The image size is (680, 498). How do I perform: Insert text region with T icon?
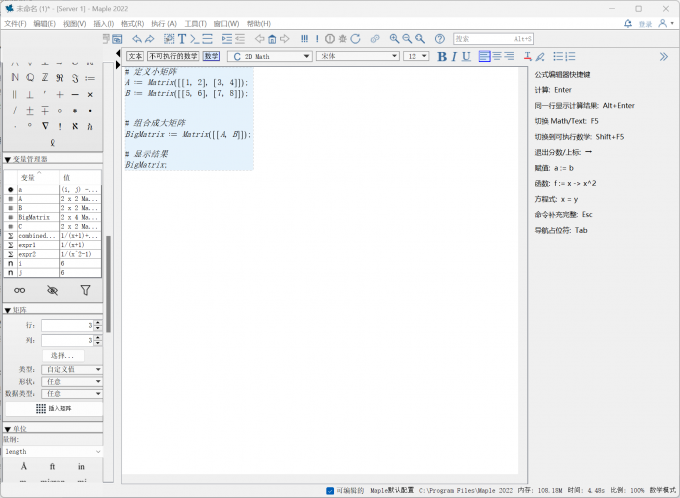click(x=182, y=39)
